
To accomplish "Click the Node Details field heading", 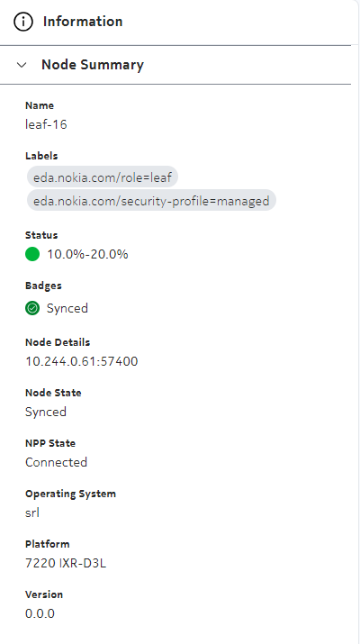I will (x=58, y=342).
